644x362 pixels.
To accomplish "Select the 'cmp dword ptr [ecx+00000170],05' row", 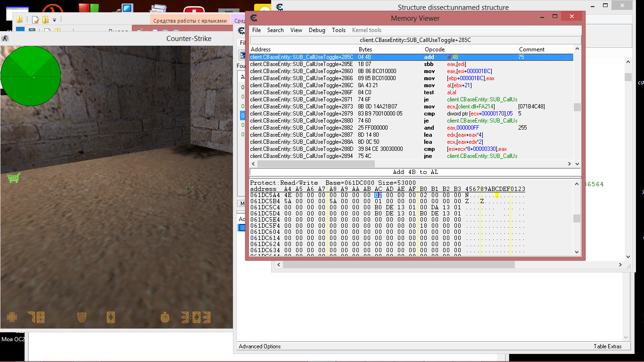I will tap(411, 114).
